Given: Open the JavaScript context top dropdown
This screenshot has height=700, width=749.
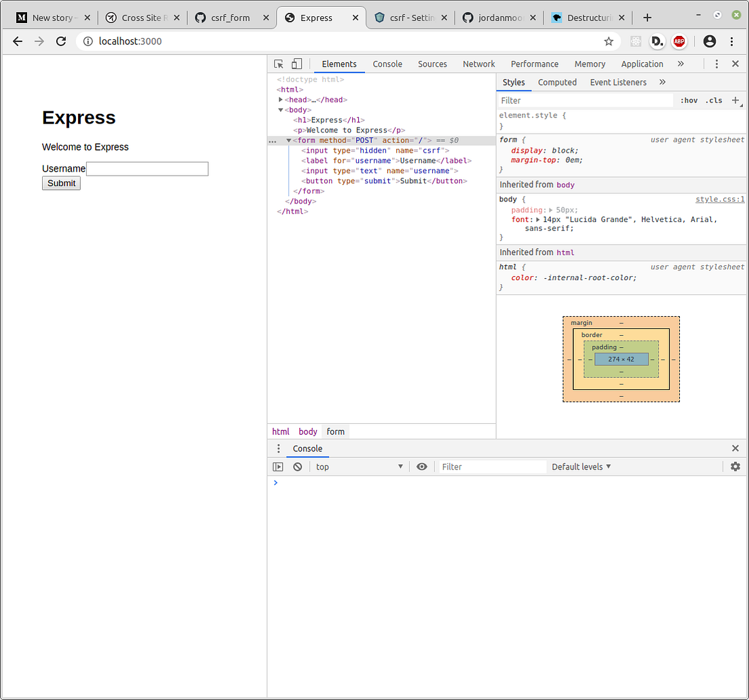Looking at the screenshot, I should click(359, 467).
